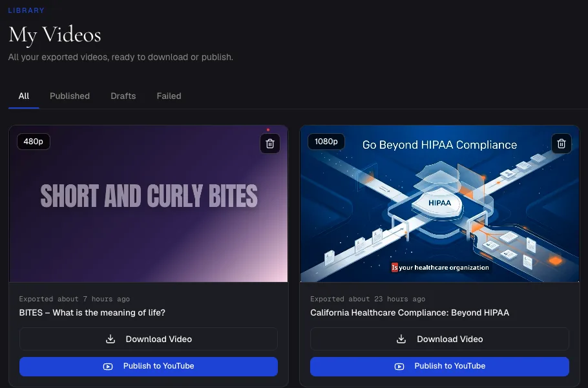The height and width of the screenshot is (388, 588).
Task: Click the 1080p resolution badge
Action: click(x=326, y=142)
